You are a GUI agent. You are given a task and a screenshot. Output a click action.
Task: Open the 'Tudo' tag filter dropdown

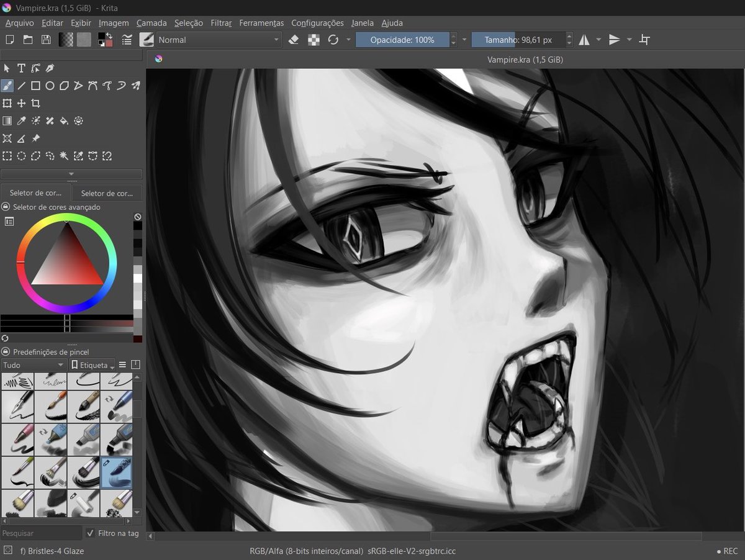tap(34, 365)
